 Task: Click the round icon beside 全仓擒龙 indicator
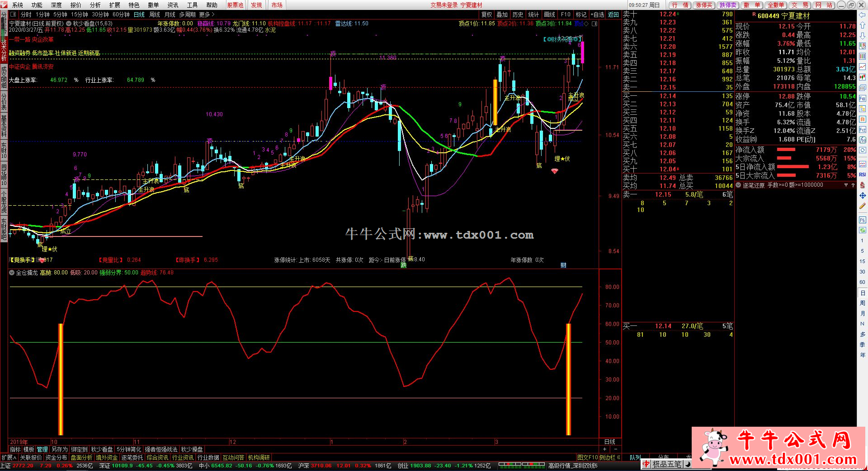pyautogui.click(x=11, y=273)
